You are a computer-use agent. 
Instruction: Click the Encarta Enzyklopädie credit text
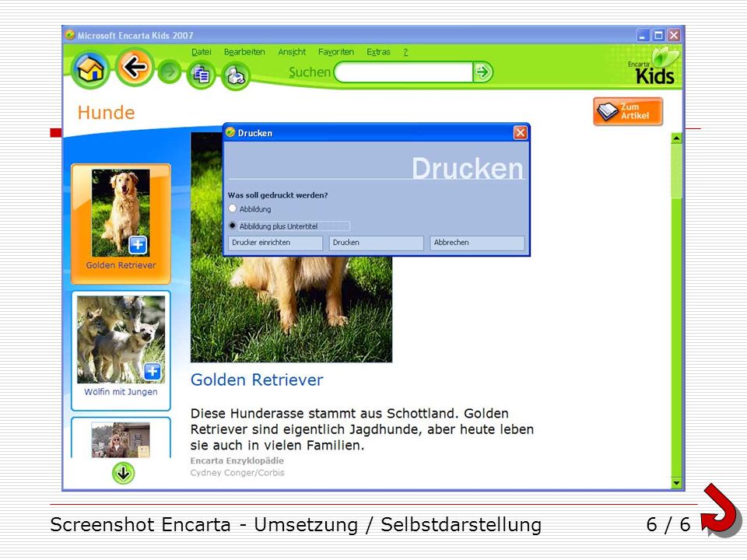pos(237,461)
